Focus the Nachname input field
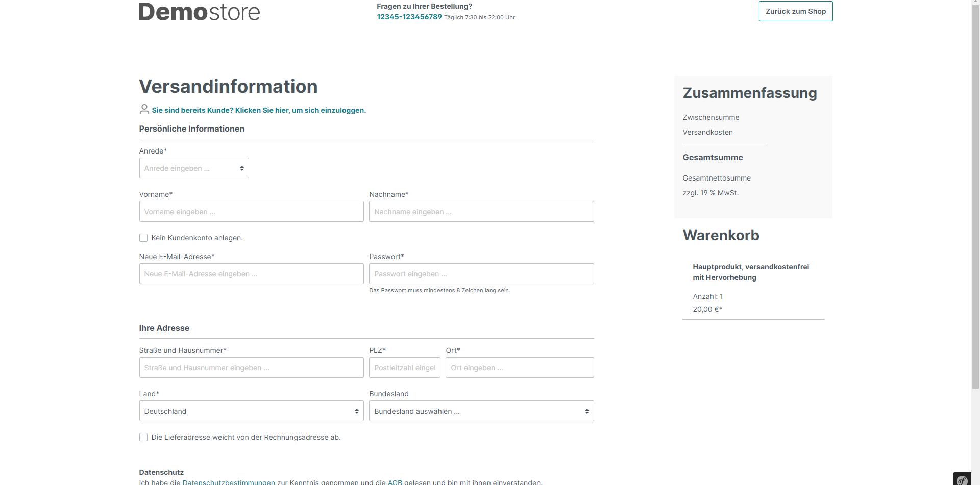This screenshot has height=485, width=980. tap(481, 212)
